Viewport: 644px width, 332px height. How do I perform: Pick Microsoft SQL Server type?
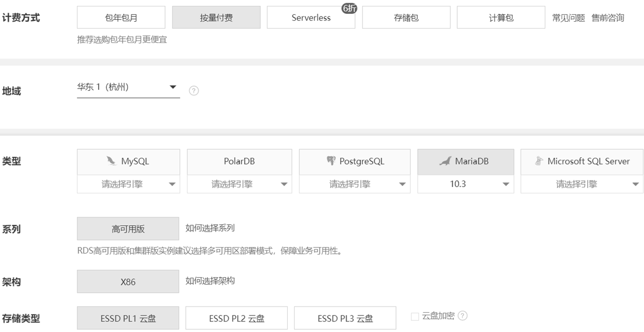coord(582,161)
